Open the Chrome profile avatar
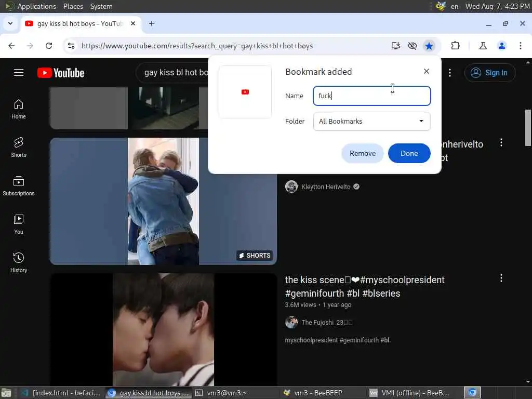The image size is (532, 399). pyautogui.click(x=502, y=46)
